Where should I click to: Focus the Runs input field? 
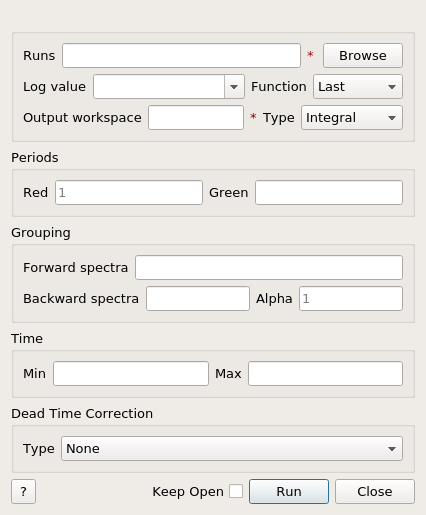click(x=181, y=56)
